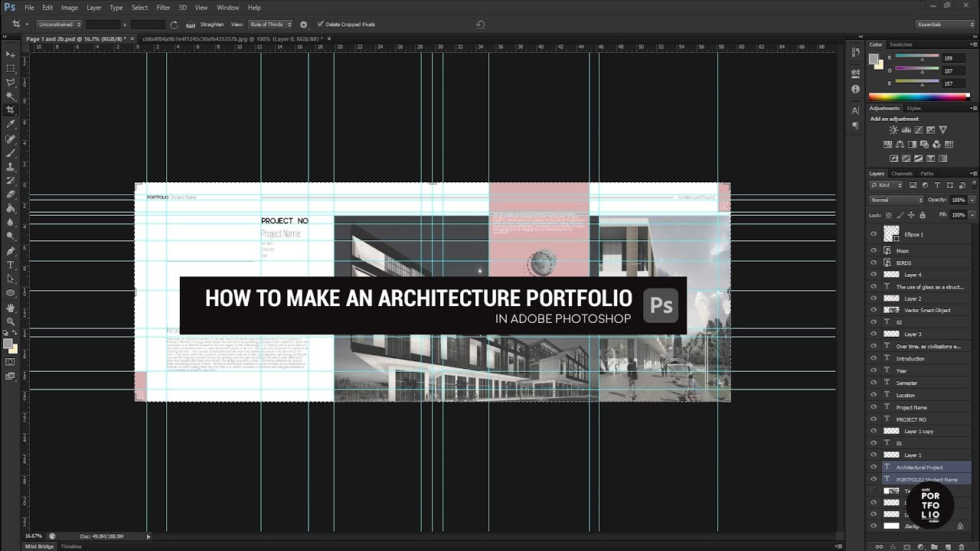
Task: Add a Black & White adjustment
Action: pyautogui.click(x=913, y=144)
